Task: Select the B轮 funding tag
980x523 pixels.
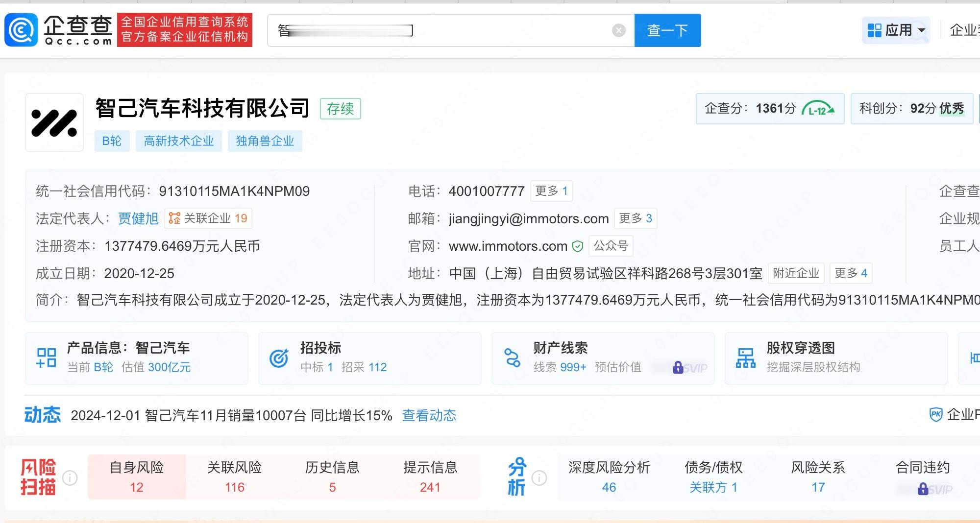Action: tap(112, 141)
